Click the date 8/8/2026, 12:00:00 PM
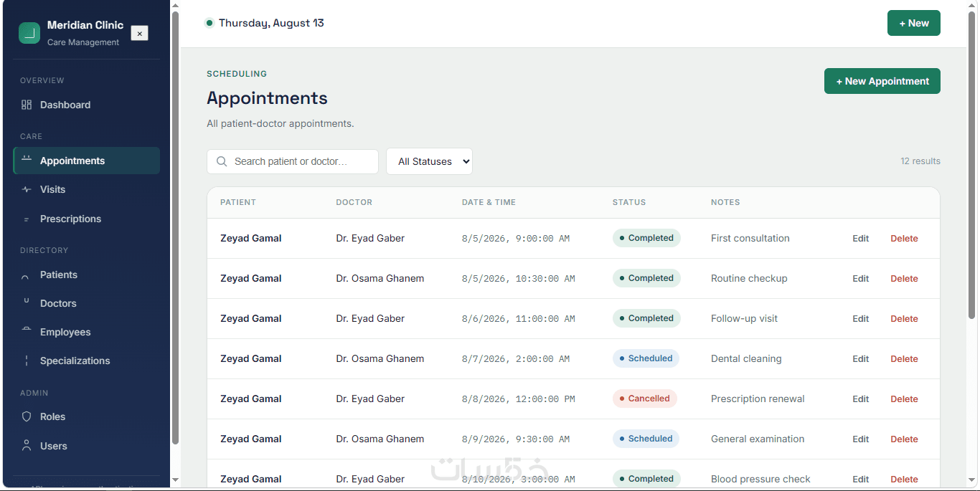Image resolution: width=980 pixels, height=491 pixels. tap(519, 399)
